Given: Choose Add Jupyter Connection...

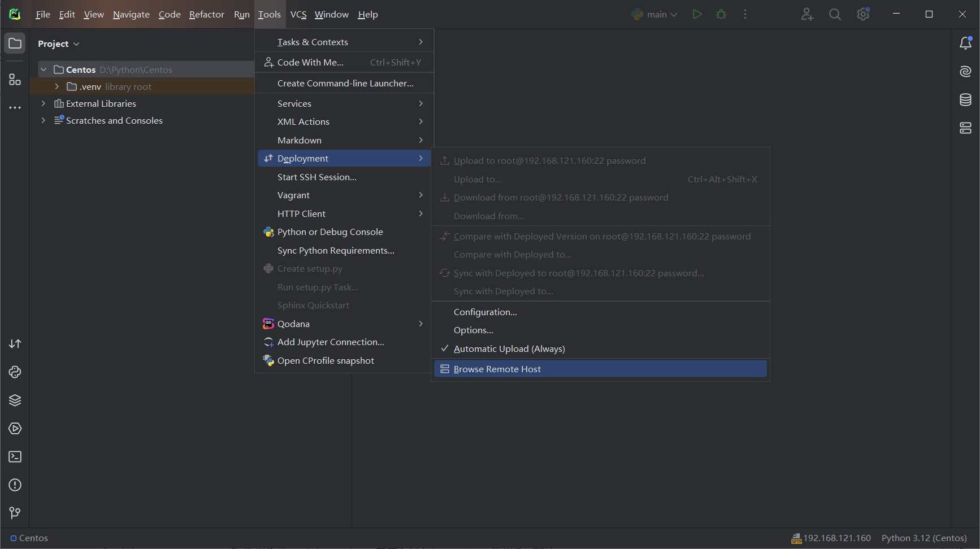Looking at the screenshot, I should tap(344, 342).
